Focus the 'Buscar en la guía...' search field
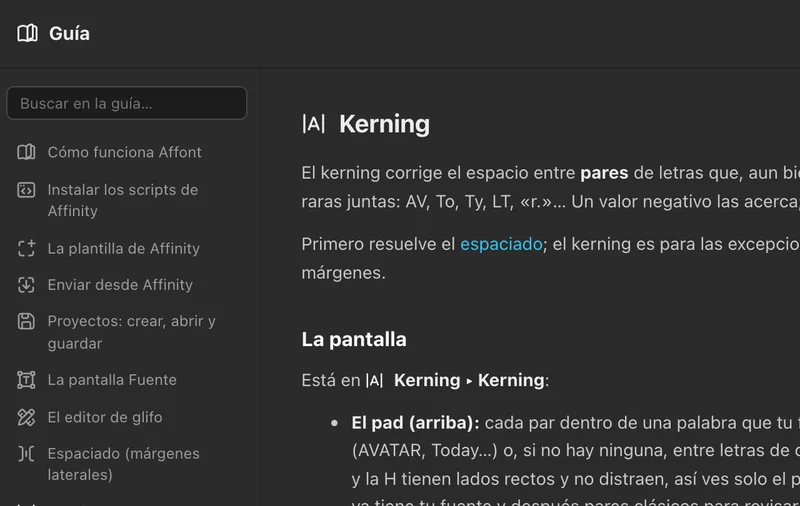Screen dimensions: 800x506 (x=127, y=103)
